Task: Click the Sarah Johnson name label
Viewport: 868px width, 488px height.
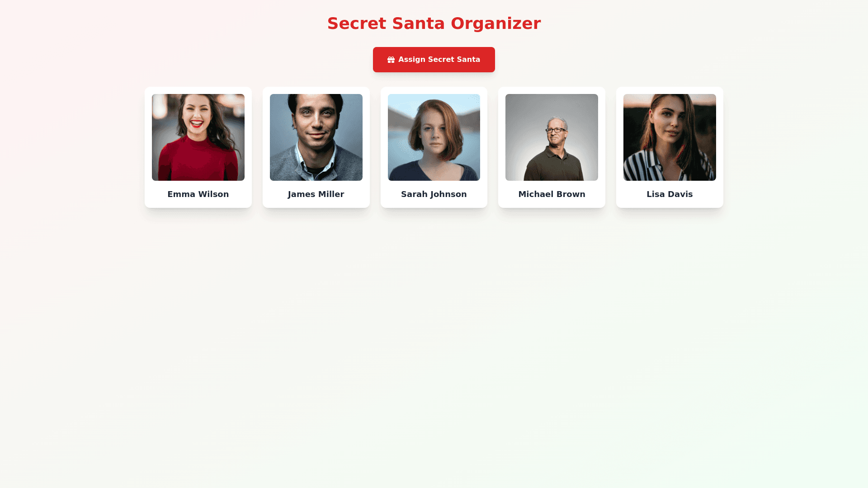Action: pos(434,194)
